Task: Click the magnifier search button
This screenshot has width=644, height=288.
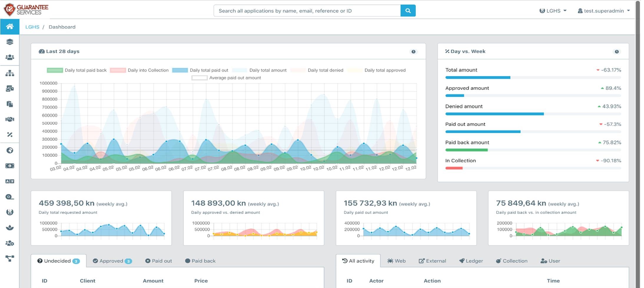Action: pyautogui.click(x=408, y=11)
